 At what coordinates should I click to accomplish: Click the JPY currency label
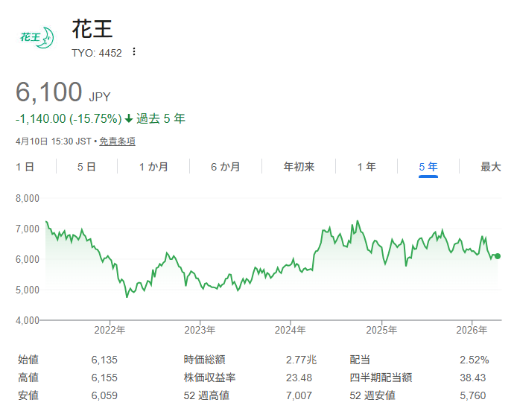[x=100, y=97]
